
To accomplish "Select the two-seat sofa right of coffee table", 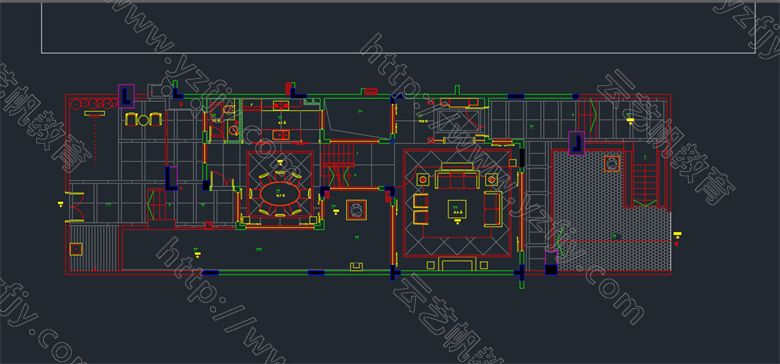I will coord(492,208).
